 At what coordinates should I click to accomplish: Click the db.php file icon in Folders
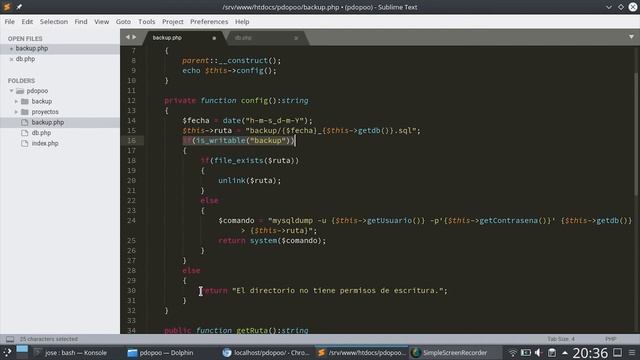24,133
